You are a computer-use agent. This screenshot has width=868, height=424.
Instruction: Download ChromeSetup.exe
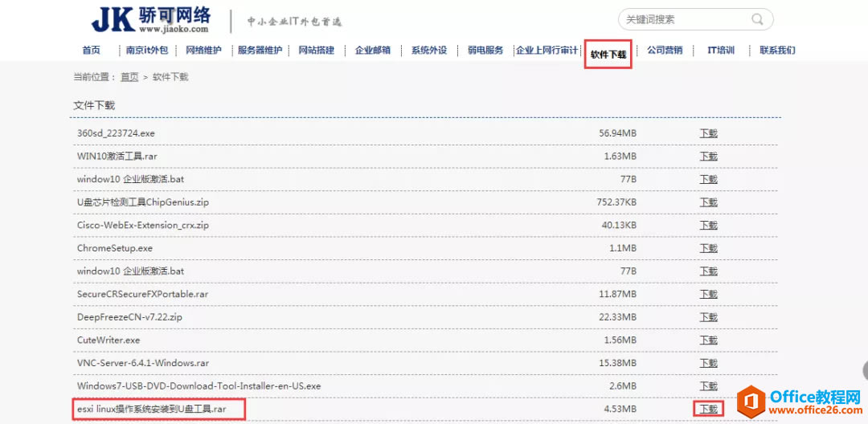pyautogui.click(x=709, y=248)
